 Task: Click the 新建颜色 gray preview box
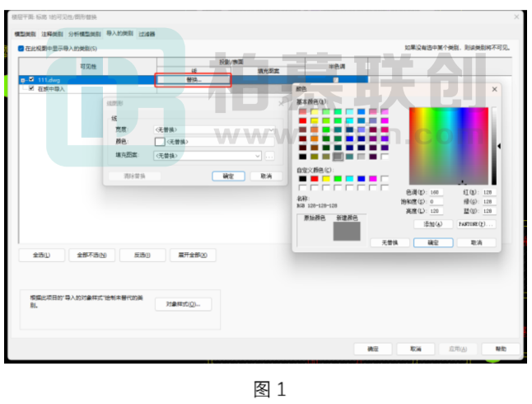[347, 231]
